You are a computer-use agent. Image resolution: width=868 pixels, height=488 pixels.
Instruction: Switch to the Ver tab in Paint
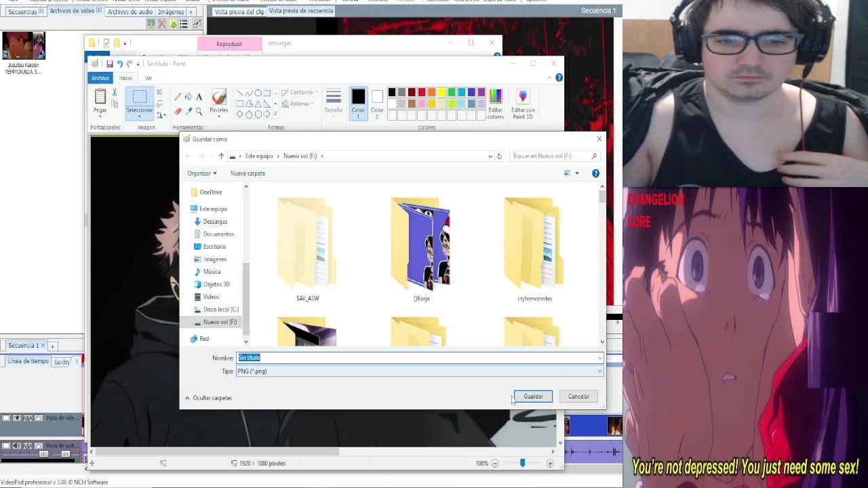point(149,78)
